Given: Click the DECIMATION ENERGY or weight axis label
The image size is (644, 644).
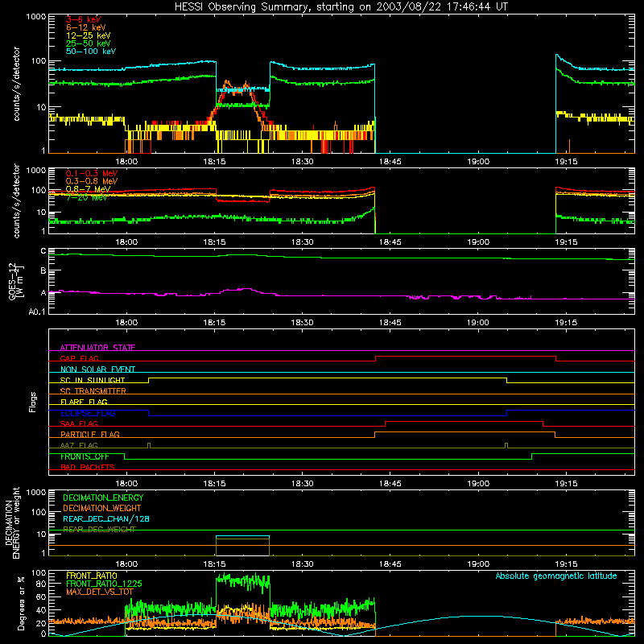Looking at the screenshot, I should pyautogui.click(x=12, y=522).
